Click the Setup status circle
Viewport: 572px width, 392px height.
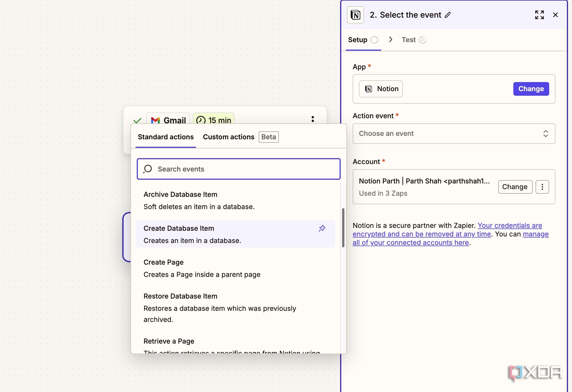[374, 40]
